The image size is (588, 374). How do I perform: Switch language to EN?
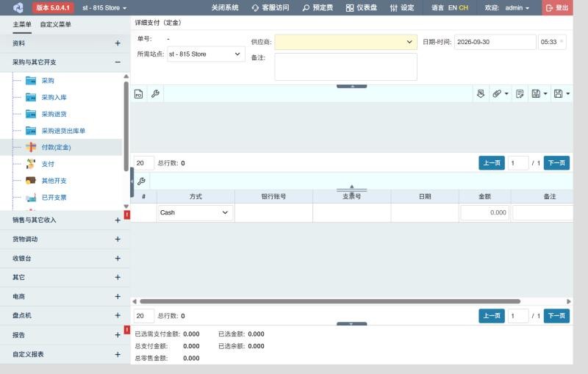pos(452,7)
